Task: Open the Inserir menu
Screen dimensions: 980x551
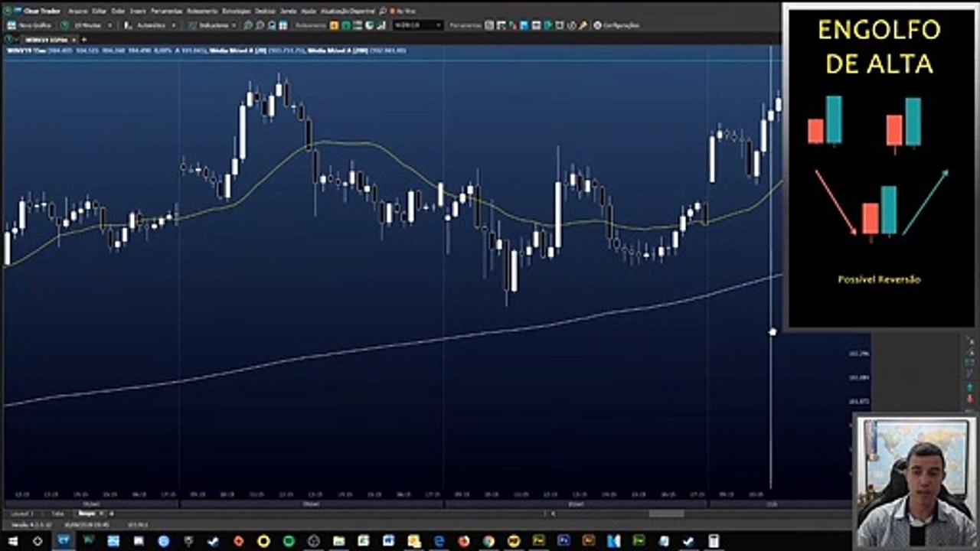Action: pyautogui.click(x=138, y=11)
